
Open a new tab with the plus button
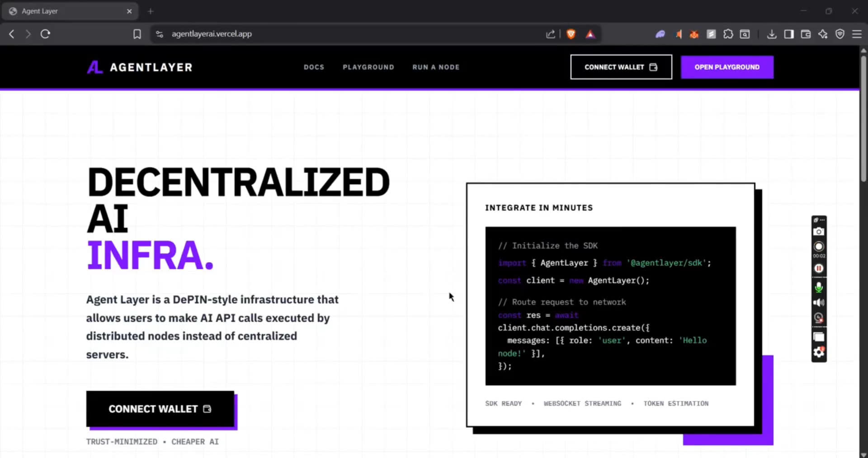[x=151, y=11]
